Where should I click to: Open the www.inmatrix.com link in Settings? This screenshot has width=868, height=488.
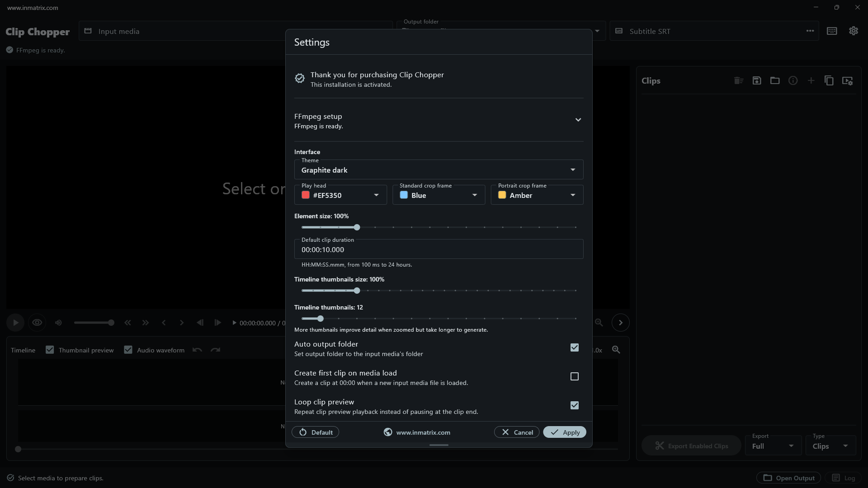(x=417, y=432)
